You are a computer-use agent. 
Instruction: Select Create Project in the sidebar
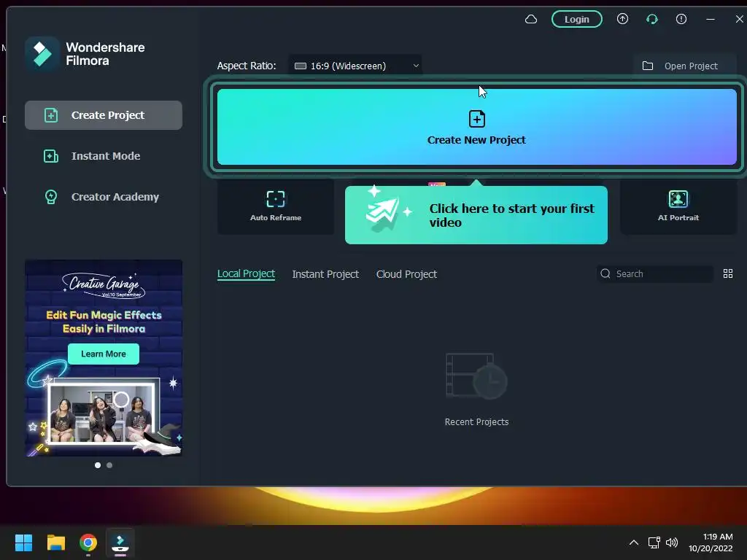click(104, 115)
